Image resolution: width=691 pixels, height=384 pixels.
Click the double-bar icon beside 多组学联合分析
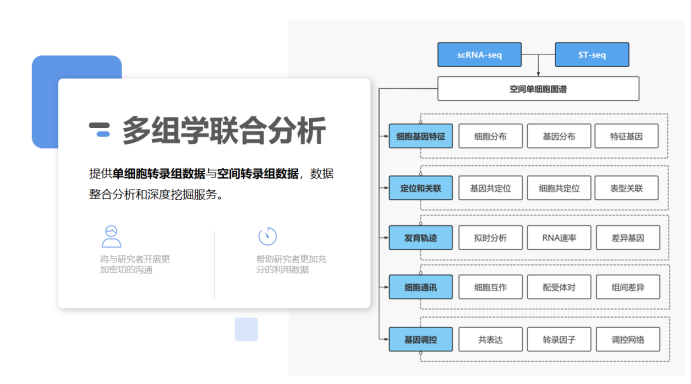pos(100,130)
